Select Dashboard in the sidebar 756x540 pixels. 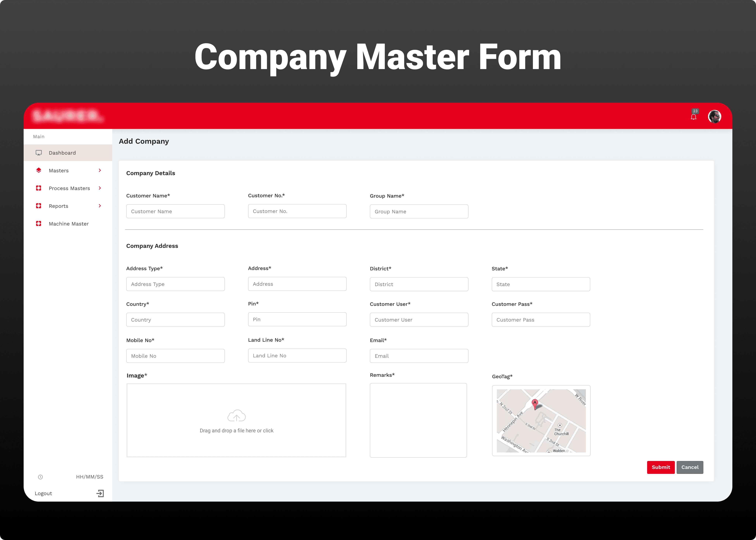(62, 153)
